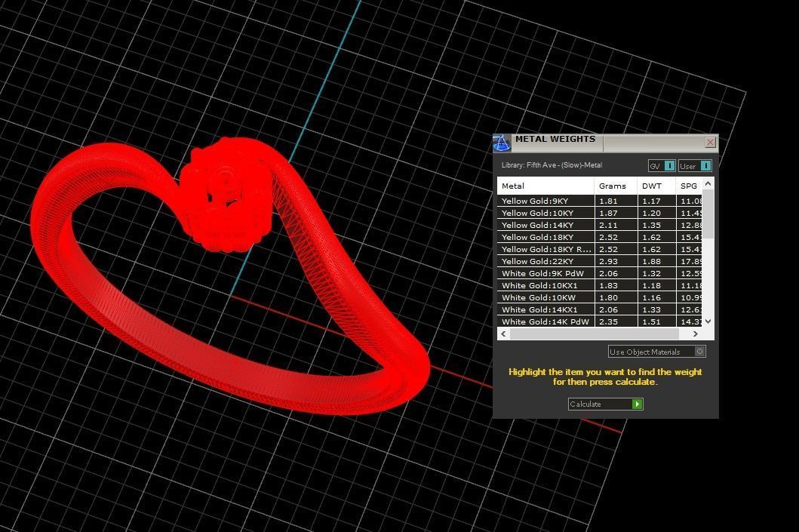Viewport: 799px width, 532px height.
Task: Select the Yellow Gold:22KY row
Action: click(x=600, y=261)
